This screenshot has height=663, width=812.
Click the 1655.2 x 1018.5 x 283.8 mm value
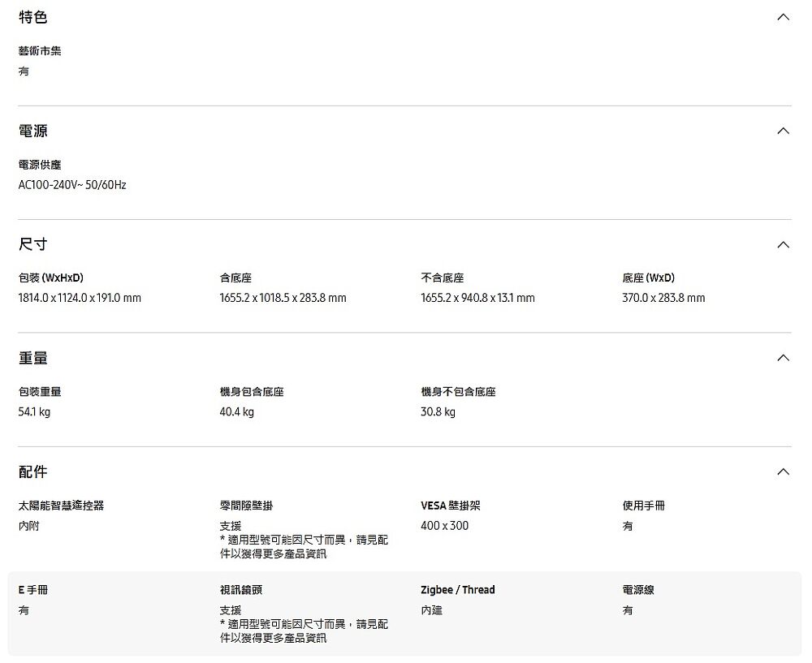tap(283, 299)
